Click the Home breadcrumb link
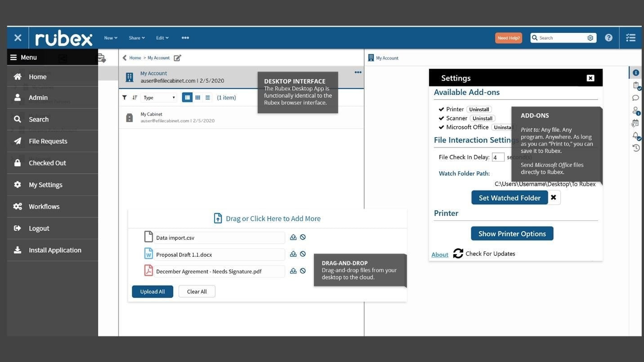The image size is (644, 362). [x=135, y=58]
